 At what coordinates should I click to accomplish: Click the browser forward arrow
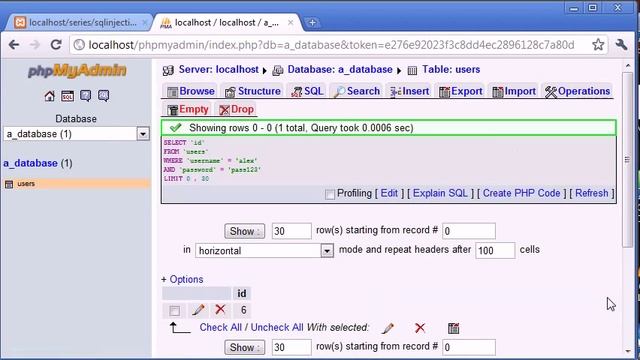[x=35, y=44]
